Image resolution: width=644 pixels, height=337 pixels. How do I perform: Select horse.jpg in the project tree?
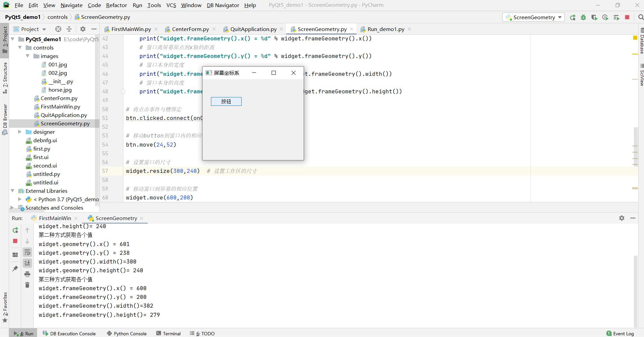[60, 90]
